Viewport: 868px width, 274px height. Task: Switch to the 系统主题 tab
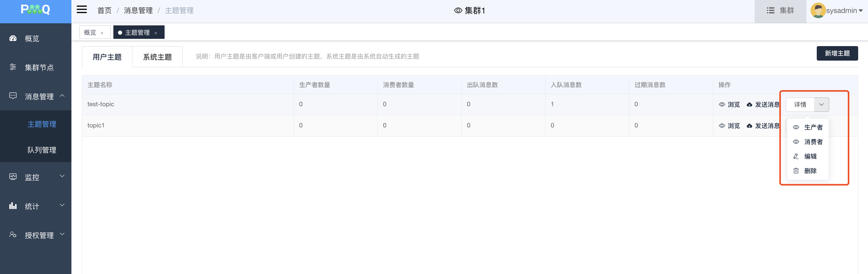[x=157, y=57]
